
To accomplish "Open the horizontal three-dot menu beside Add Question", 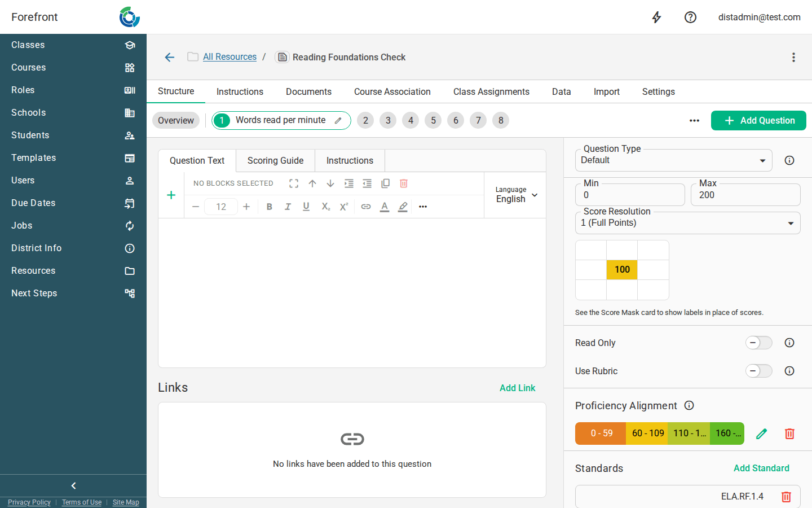I will (x=694, y=121).
